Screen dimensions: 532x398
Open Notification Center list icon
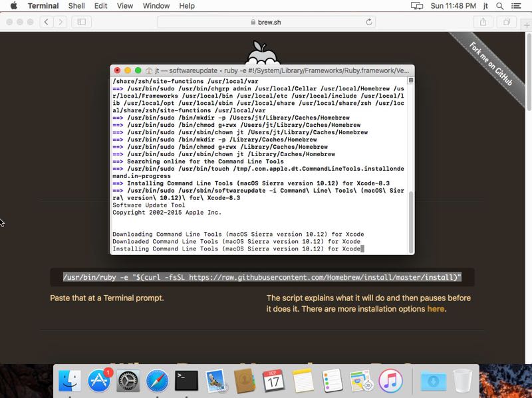tap(516, 6)
